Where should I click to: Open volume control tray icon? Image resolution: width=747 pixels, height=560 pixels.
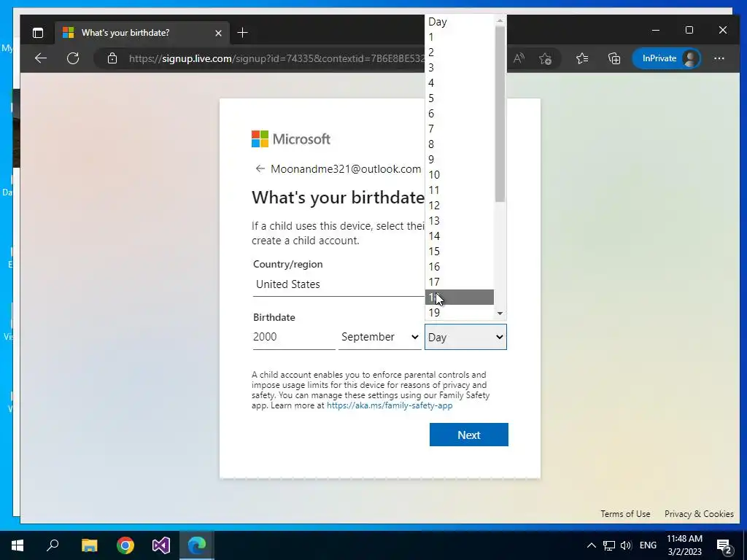click(626, 545)
